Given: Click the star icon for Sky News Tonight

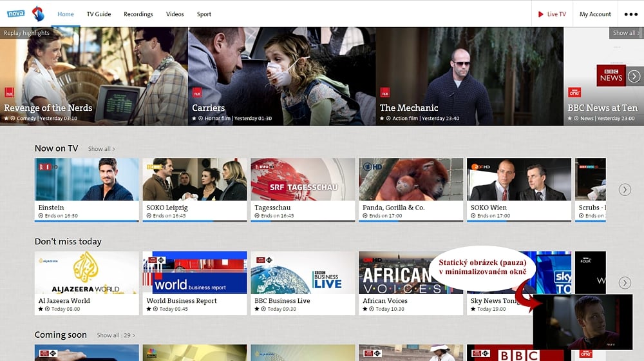Looking at the screenshot, I should (473, 309).
